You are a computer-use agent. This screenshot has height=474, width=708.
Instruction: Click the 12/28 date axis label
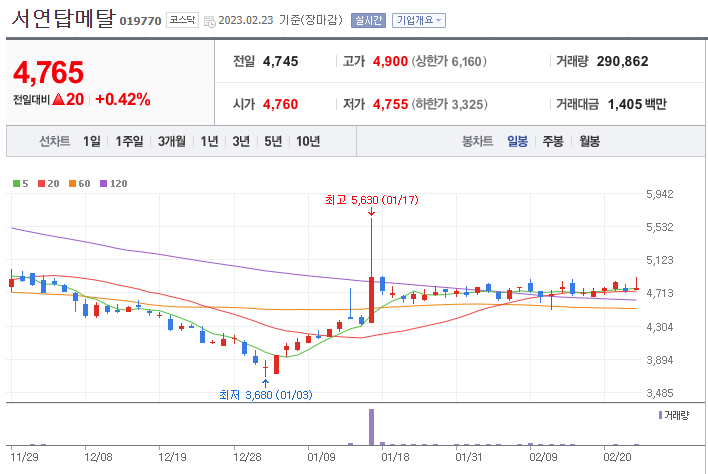pyautogui.click(x=247, y=457)
